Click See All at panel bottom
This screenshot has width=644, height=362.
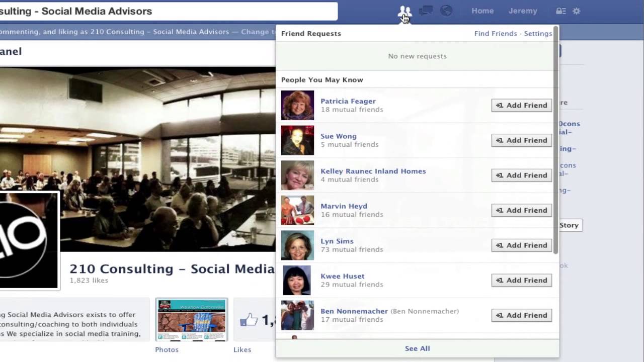pos(417,348)
